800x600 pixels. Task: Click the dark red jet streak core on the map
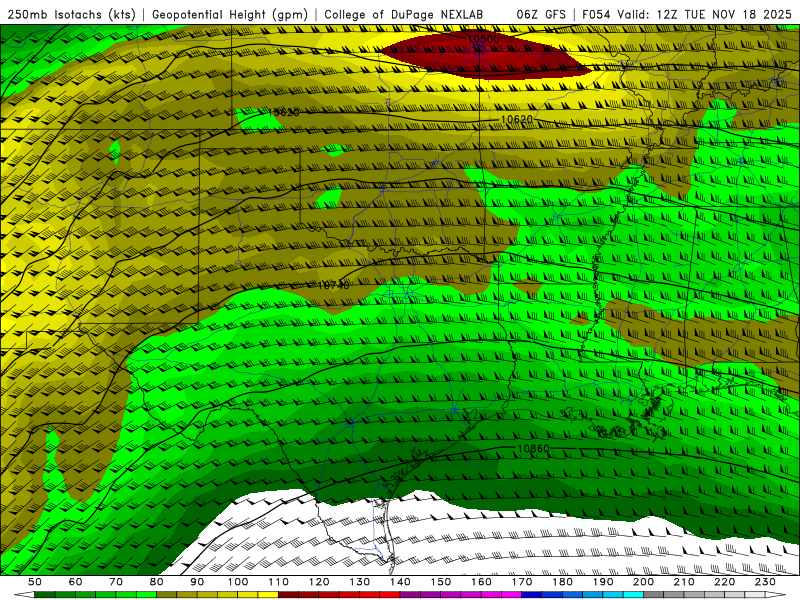485,56
